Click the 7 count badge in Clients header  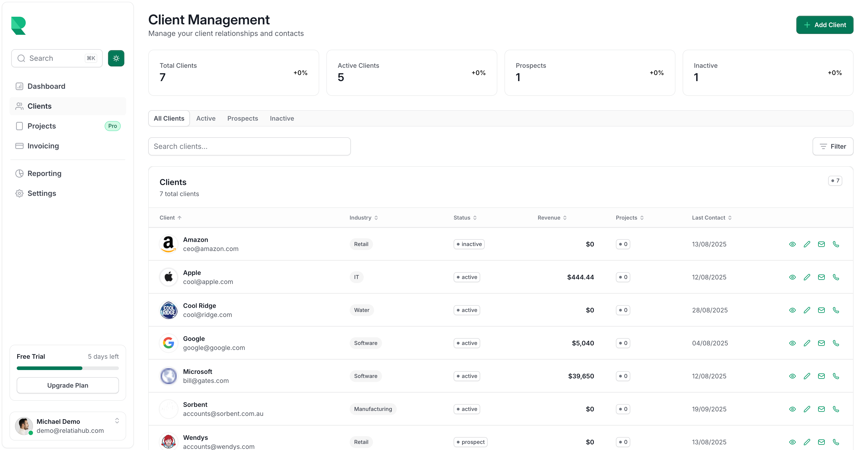point(835,181)
